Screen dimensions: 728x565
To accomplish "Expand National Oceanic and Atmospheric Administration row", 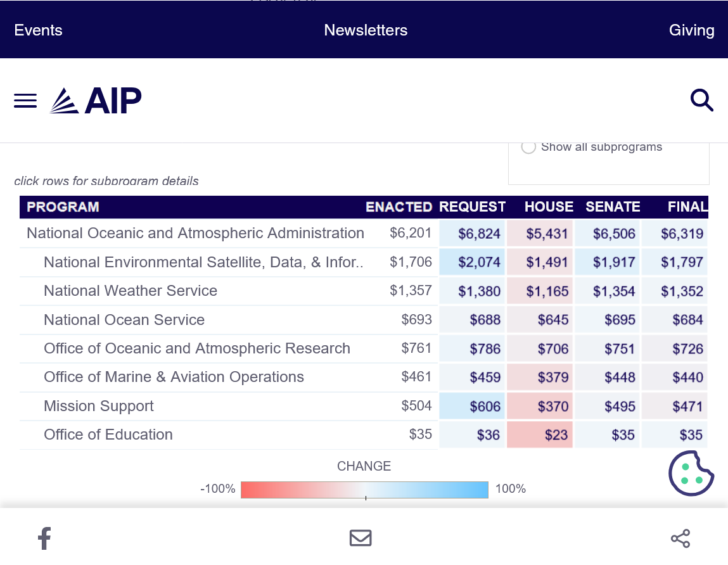I will [195, 233].
